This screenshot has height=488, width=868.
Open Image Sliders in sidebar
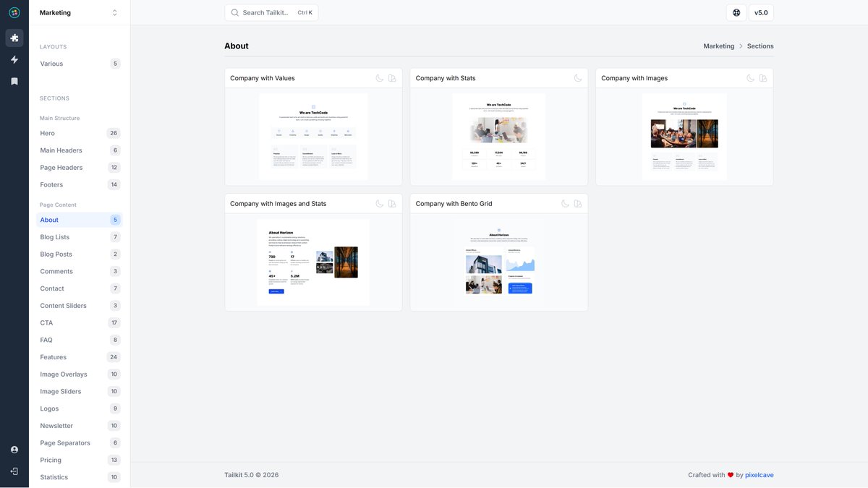pyautogui.click(x=80, y=391)
